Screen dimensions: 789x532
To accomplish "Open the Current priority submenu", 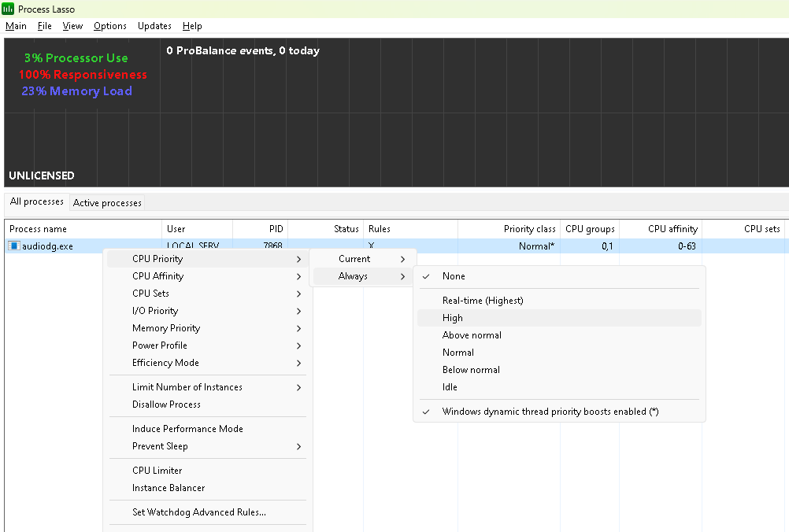I will [x=363, y=259].
